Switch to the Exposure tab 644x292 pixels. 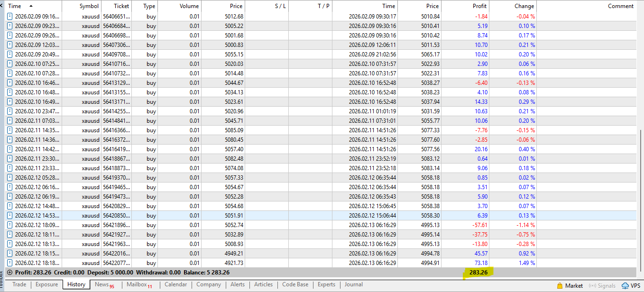pos(46,284)
